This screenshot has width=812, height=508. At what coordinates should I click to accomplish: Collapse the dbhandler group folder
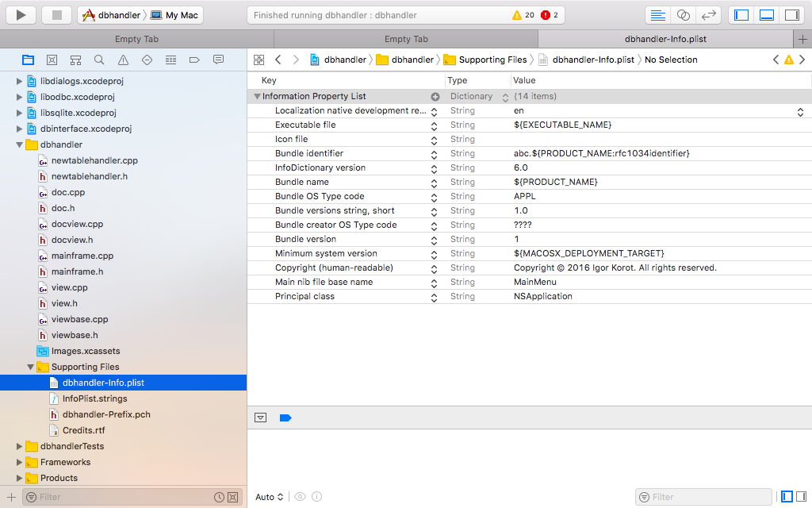click(19, 144)
